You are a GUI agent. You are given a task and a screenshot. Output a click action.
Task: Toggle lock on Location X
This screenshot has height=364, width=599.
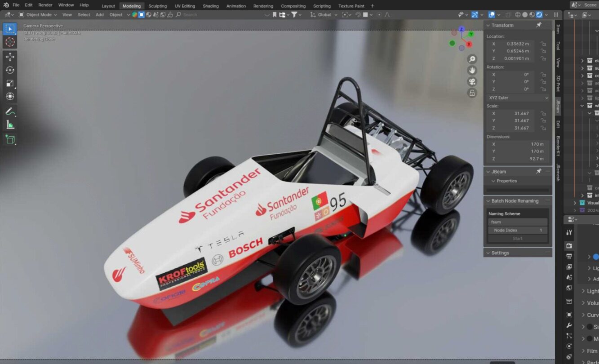pyautogui.click(x=543, y=44)
